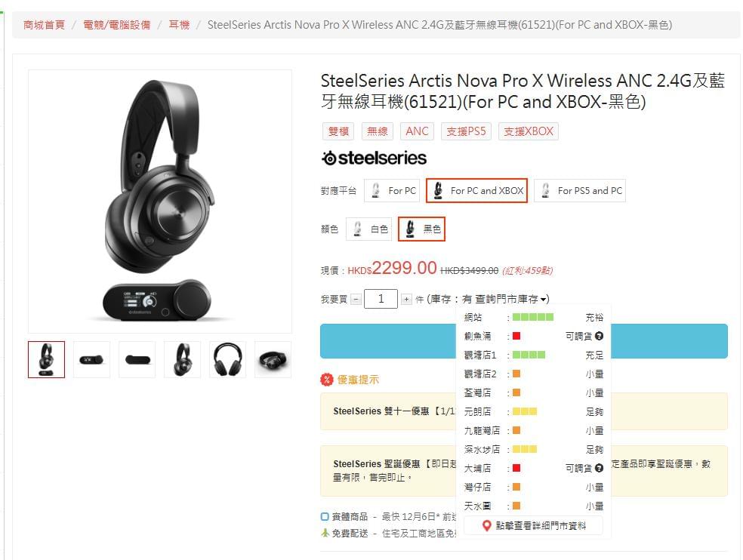Show the front-view headphone thumbnail
The width and height of the screenshot is (743, 560).
coord(228,359)
